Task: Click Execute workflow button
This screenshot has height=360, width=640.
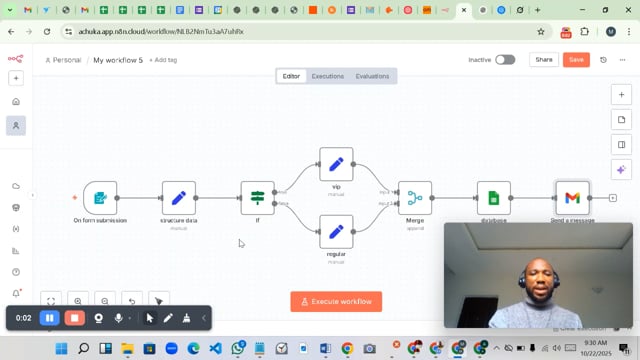Action: point(336,302)
